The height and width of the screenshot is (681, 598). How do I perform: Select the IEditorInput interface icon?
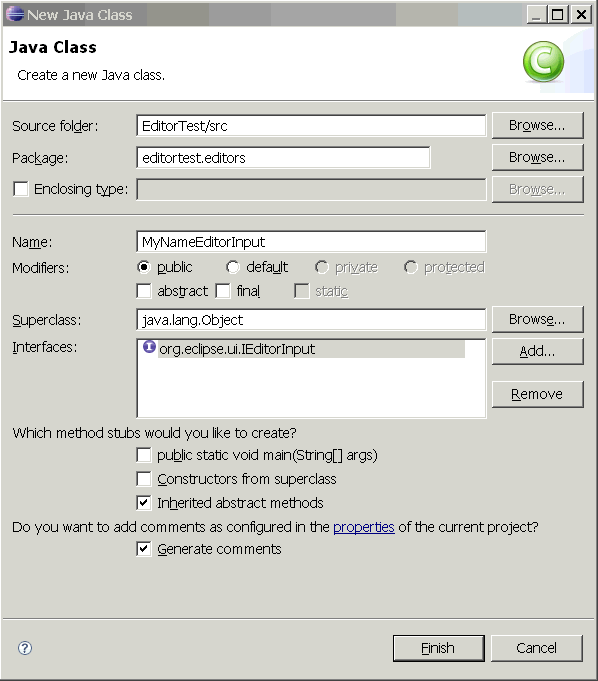149,347
